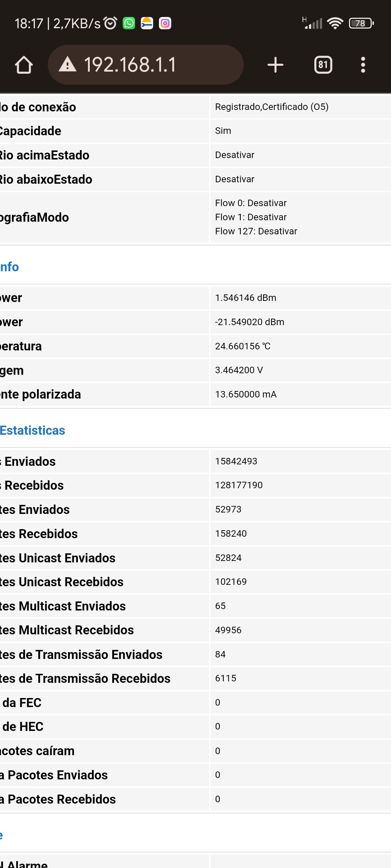Select the Estatisticas section heading

pyautogui.click(x=33, y=430)
